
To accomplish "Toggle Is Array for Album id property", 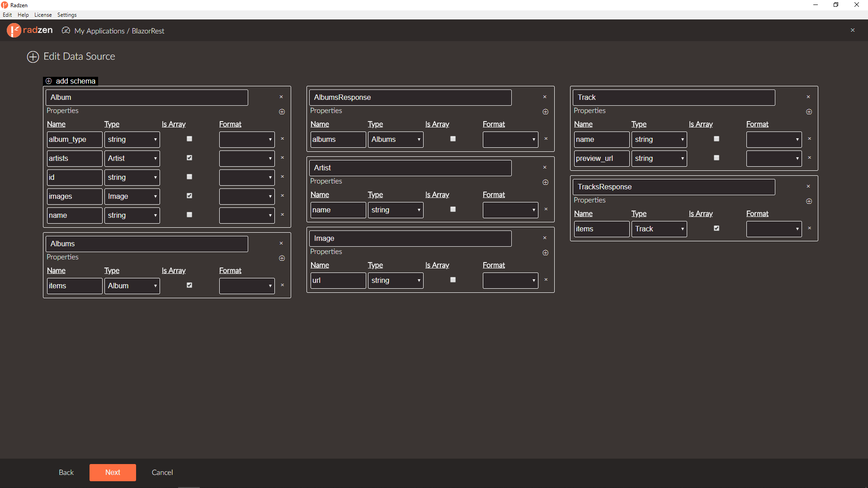I will [189, 177].
